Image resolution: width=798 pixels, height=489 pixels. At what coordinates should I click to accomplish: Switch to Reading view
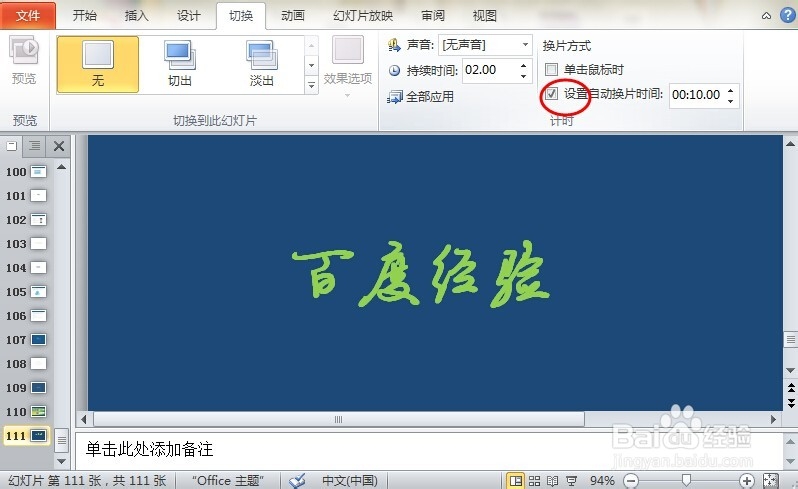click(x=553, y=480)
